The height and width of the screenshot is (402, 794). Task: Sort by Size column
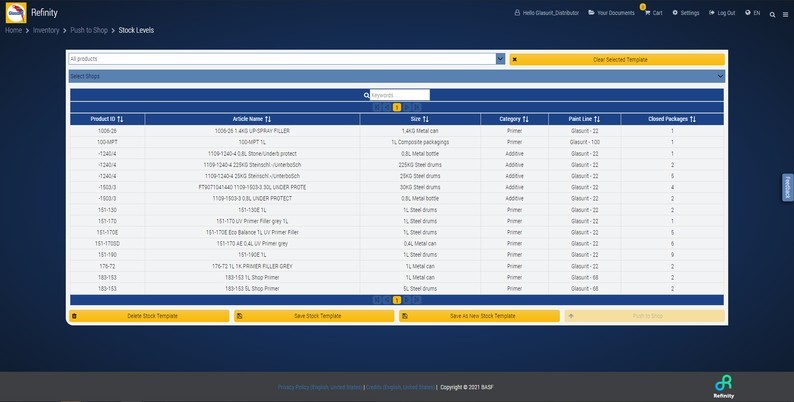[x=420, y=119]
